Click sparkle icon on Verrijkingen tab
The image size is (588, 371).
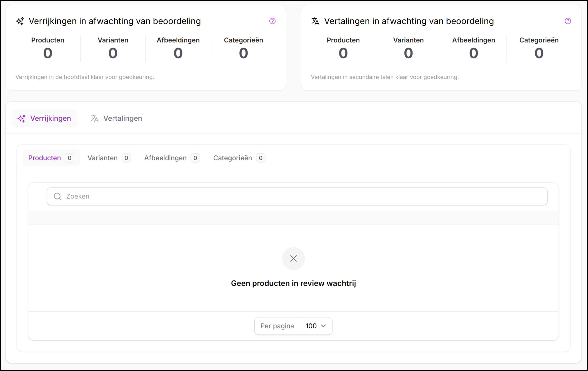pyautogui.click(x=22, y=118)
